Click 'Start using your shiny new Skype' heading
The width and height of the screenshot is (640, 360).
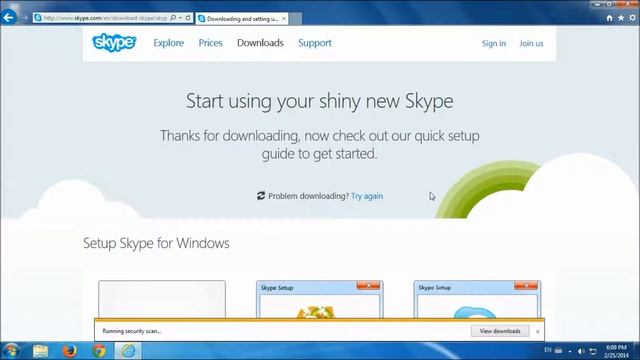(x=320, y=101)
